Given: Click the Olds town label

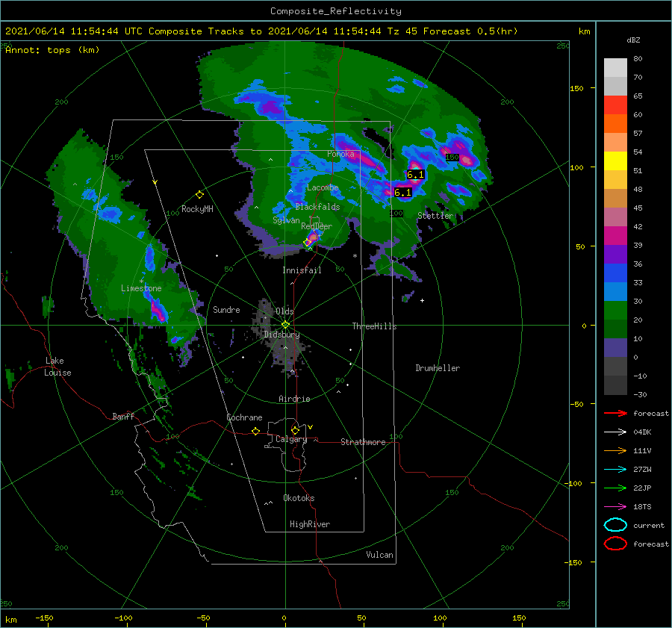Looking at the screenshot, I should coord(284,311).
